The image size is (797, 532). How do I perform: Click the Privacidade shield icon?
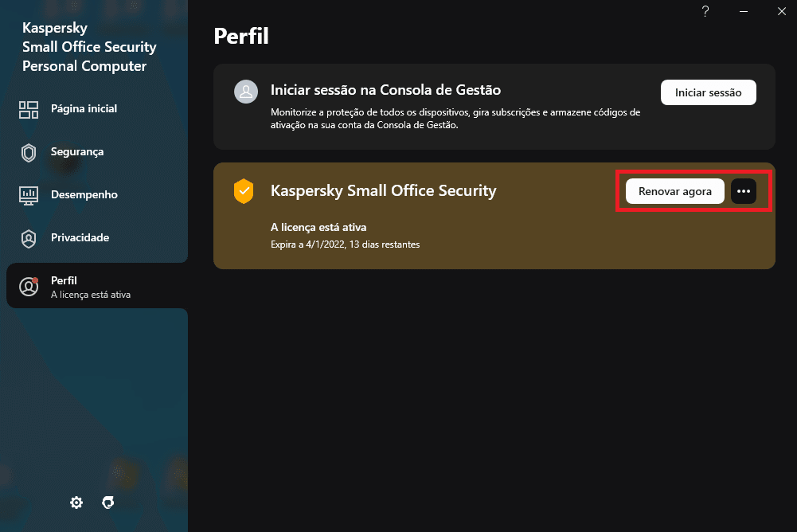[29, 238]
